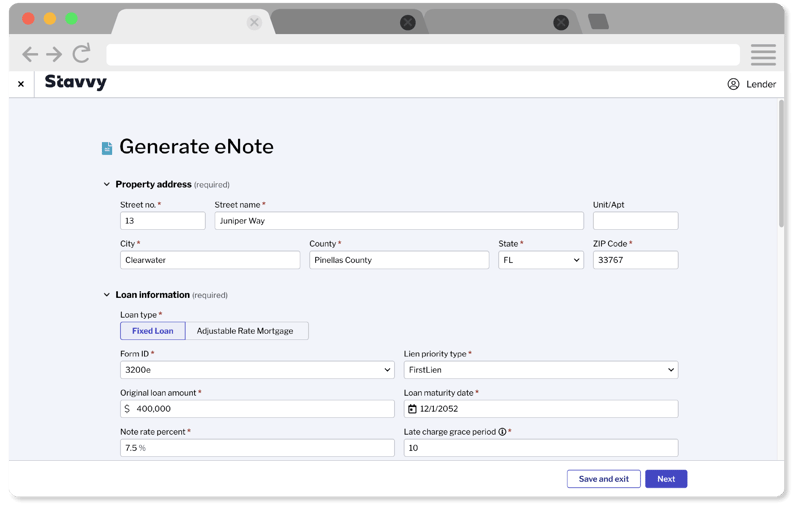Collapse the Property address section
This screenshot has width=800, height=505.
point(107,184)
